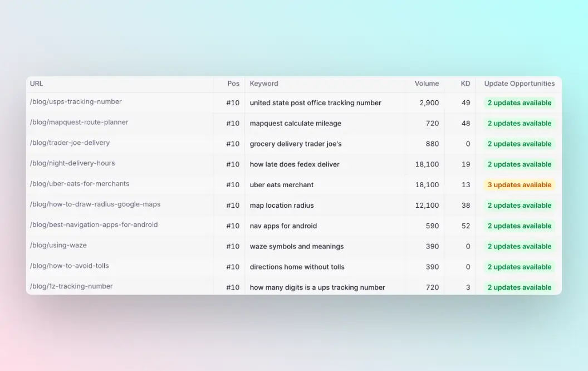Click updates badge for how late does fedex deliver
The image size is (588, 371).
coord(520,164)
